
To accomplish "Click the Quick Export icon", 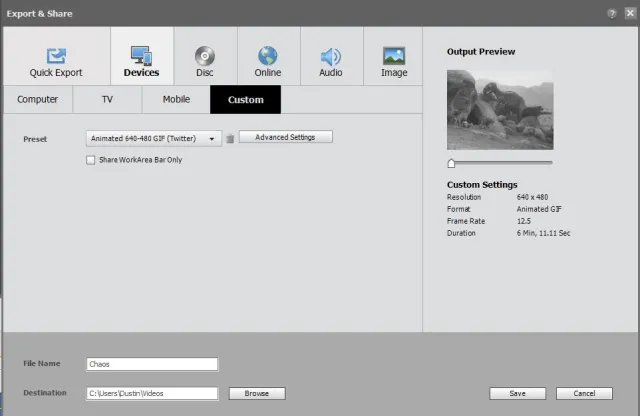I will [56, 56].
